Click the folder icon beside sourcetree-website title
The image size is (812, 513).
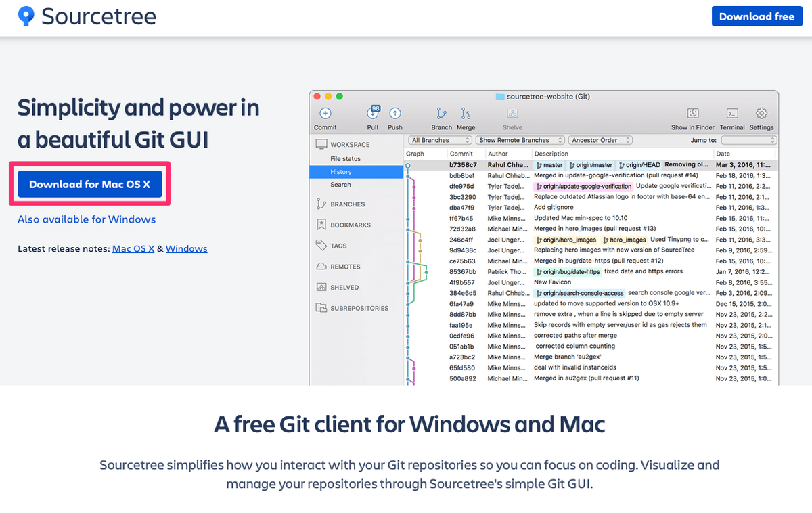click(500, 97)
